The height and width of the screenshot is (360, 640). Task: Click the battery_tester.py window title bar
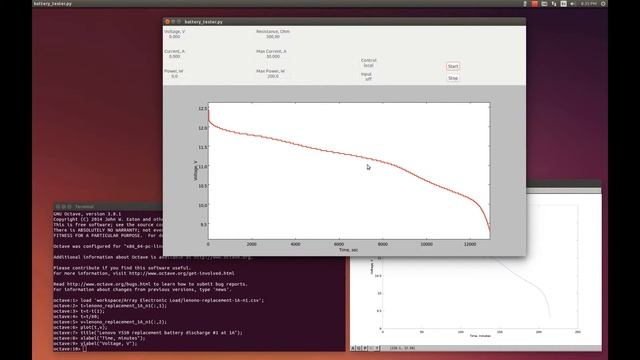pos(344,22)
